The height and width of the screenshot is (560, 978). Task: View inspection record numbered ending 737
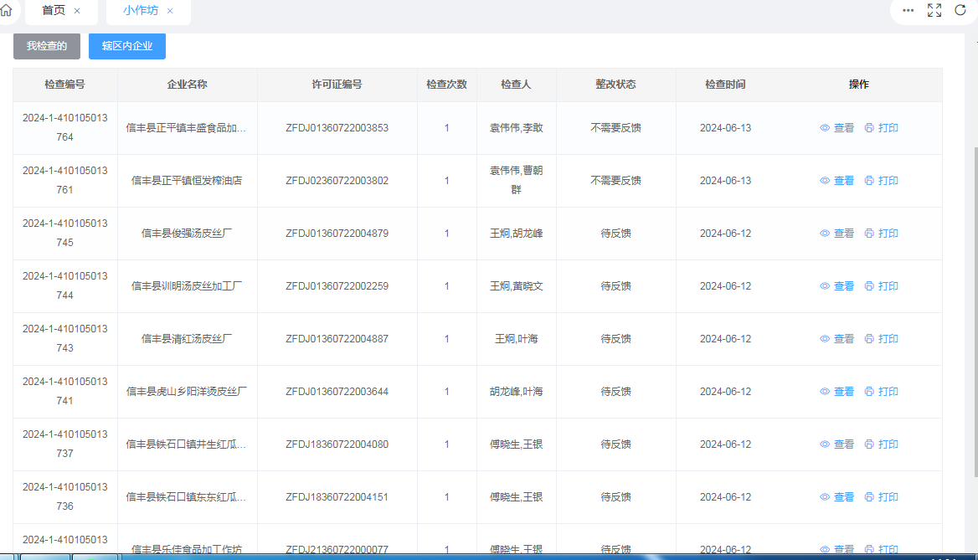click(x=836, y=444)
